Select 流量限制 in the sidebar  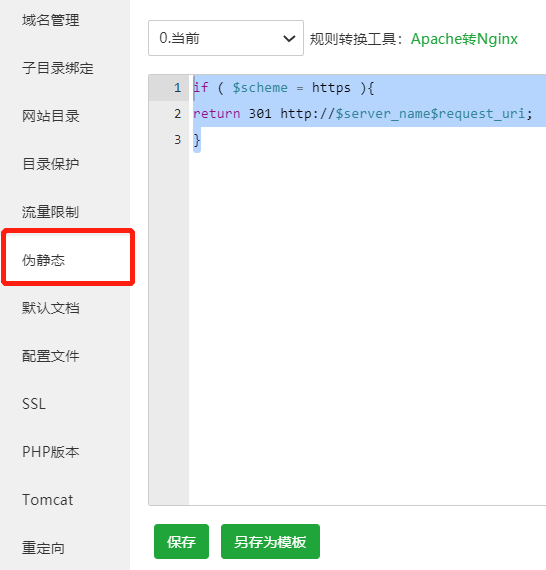[x=51, y=212]
